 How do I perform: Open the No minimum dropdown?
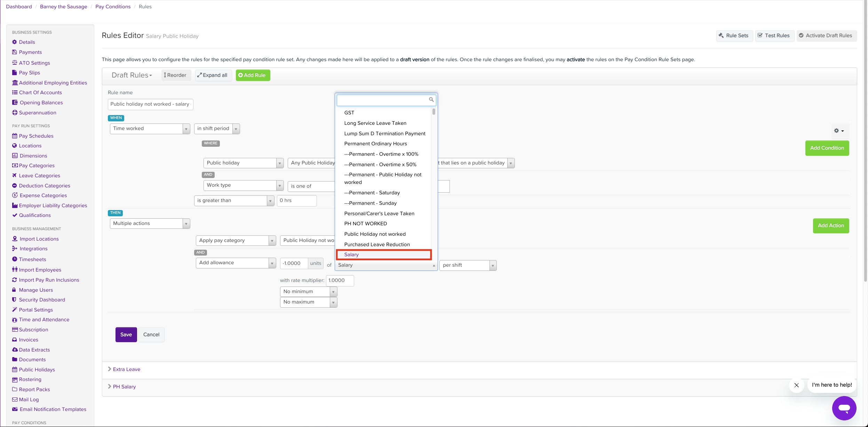(x=308, y=292)
